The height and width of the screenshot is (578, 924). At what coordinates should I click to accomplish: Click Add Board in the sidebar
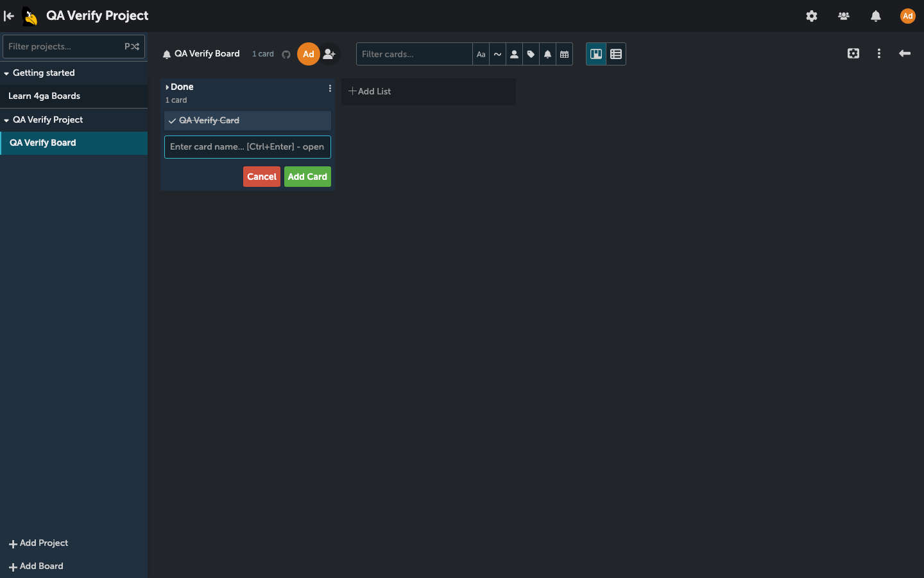coord(36,566)
